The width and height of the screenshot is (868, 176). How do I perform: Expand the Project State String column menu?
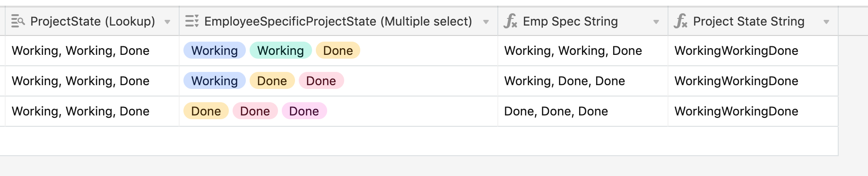(x=826, y=22)
